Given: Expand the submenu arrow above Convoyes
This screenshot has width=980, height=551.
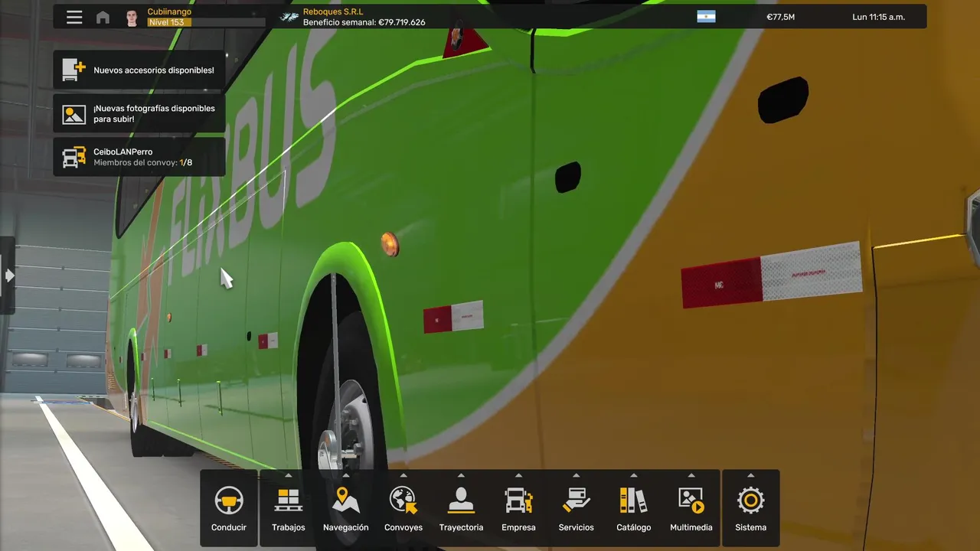Looking at the screenshot, I should (403, 475).
